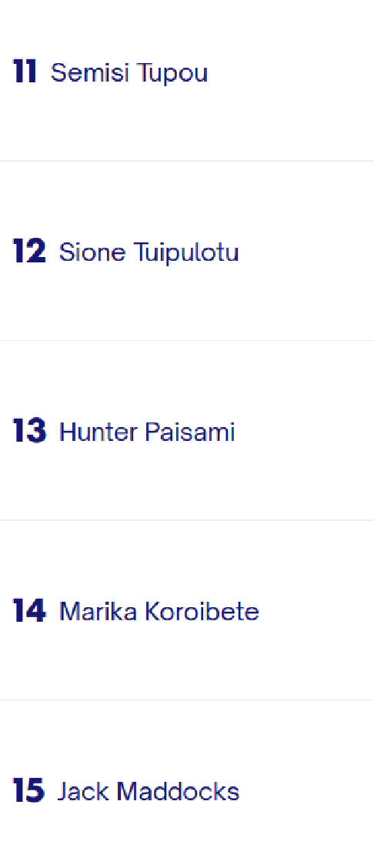
Task: Select Marika Koroibete in the list
Action: click(159, 612)
